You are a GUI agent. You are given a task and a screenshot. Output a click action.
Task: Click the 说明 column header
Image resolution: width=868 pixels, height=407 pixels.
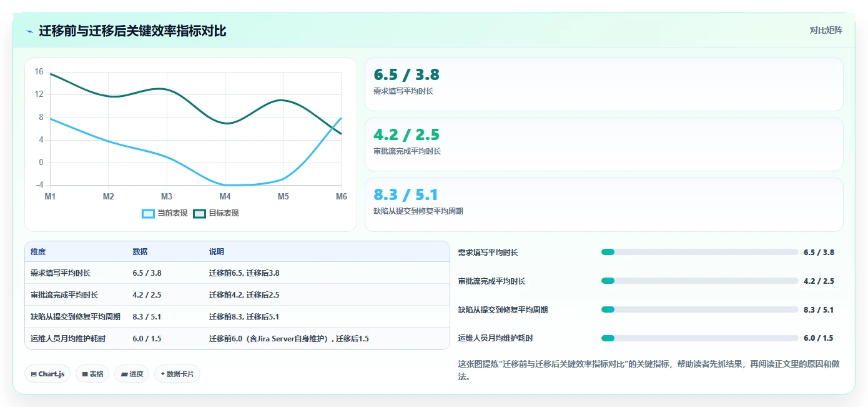216,252
